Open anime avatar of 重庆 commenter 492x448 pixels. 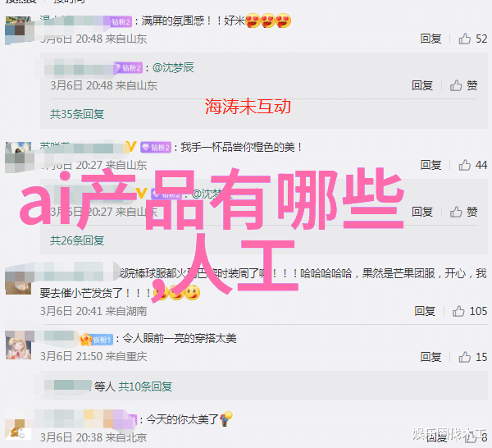pyautogui.click(x=18, y=347)
